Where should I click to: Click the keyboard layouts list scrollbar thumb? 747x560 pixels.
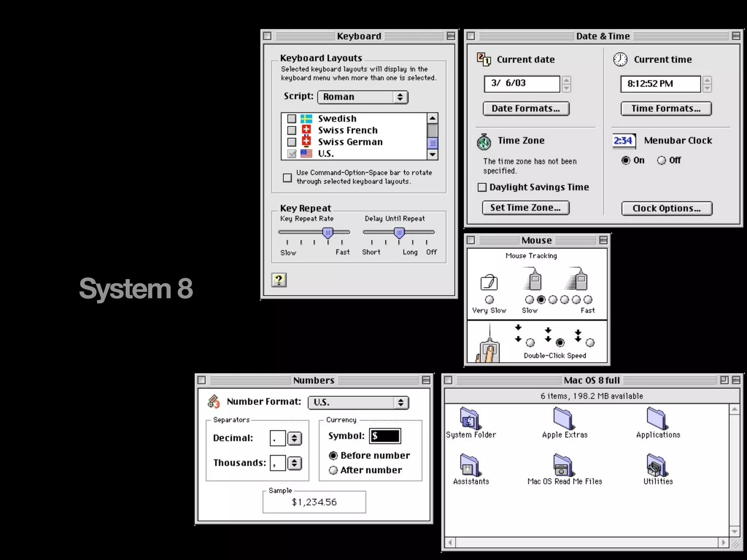(433, 143)
